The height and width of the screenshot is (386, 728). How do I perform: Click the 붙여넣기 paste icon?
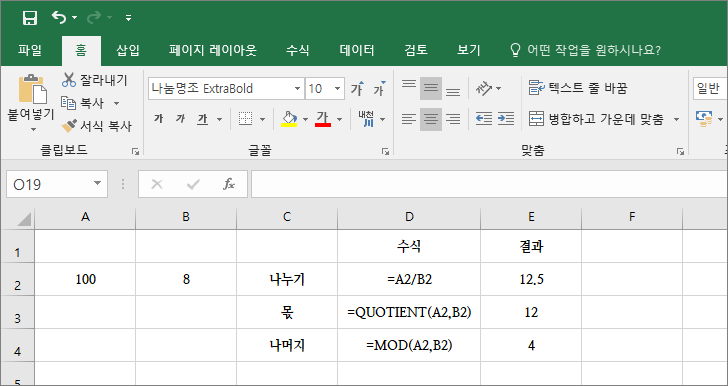(x=32, y=89)
